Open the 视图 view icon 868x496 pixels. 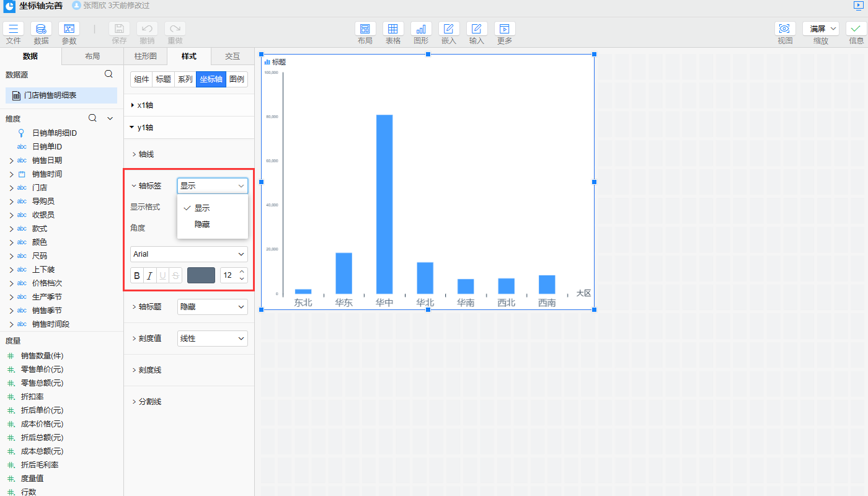click(x=785, y=29)
